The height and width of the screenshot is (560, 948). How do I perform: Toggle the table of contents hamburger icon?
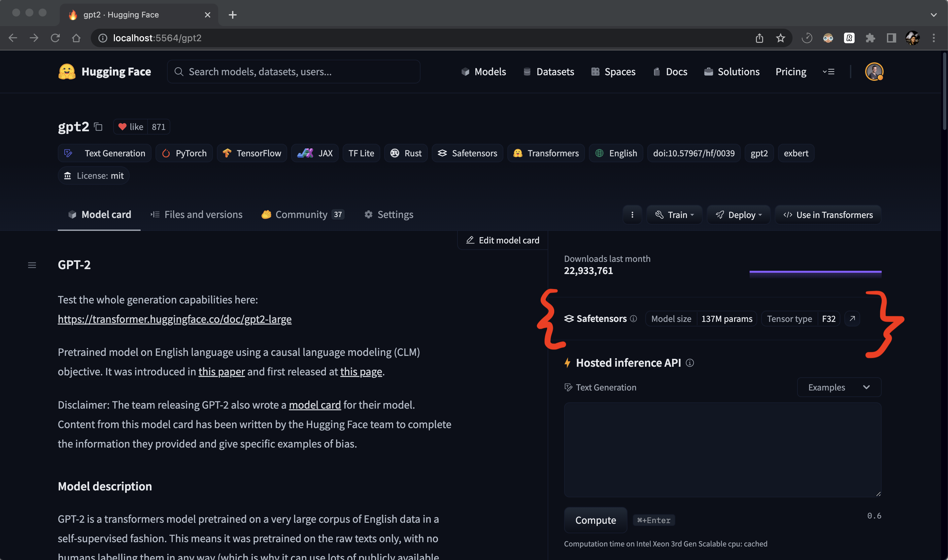coord(32,265)
